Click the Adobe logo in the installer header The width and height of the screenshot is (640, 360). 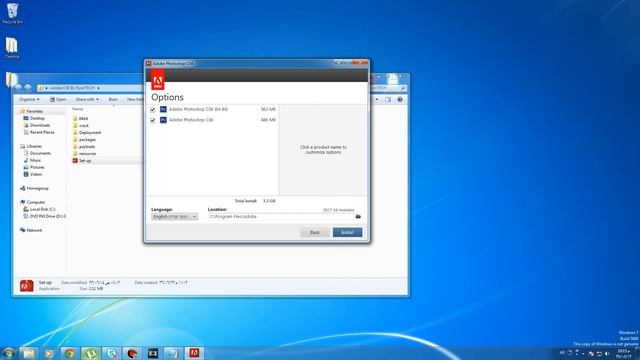(158, 79)
